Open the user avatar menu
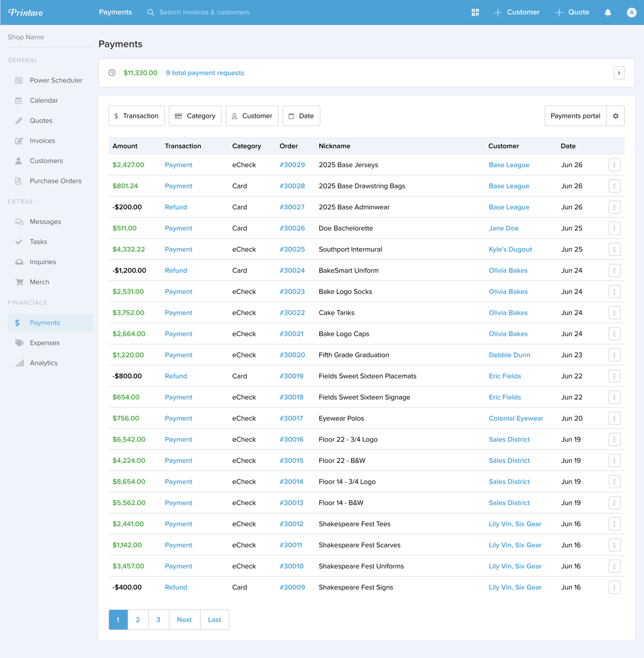 pyautogui.click(x=631, y=13)
